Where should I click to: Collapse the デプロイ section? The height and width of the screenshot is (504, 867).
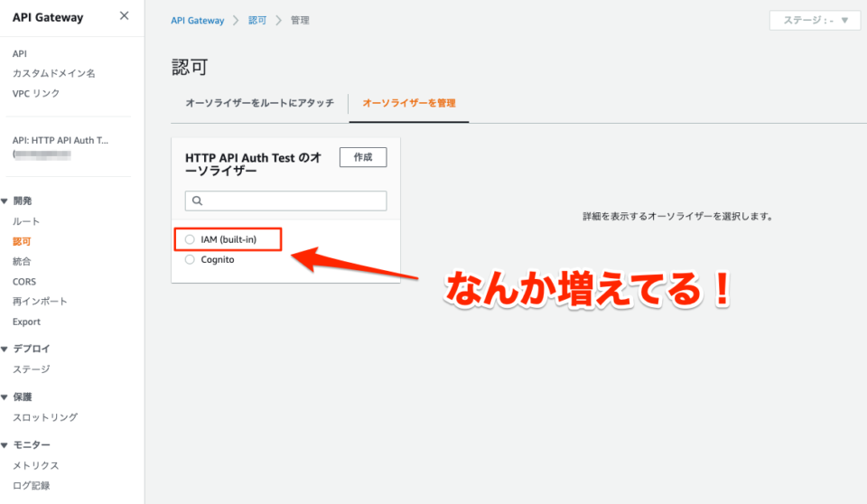(5, 349)
